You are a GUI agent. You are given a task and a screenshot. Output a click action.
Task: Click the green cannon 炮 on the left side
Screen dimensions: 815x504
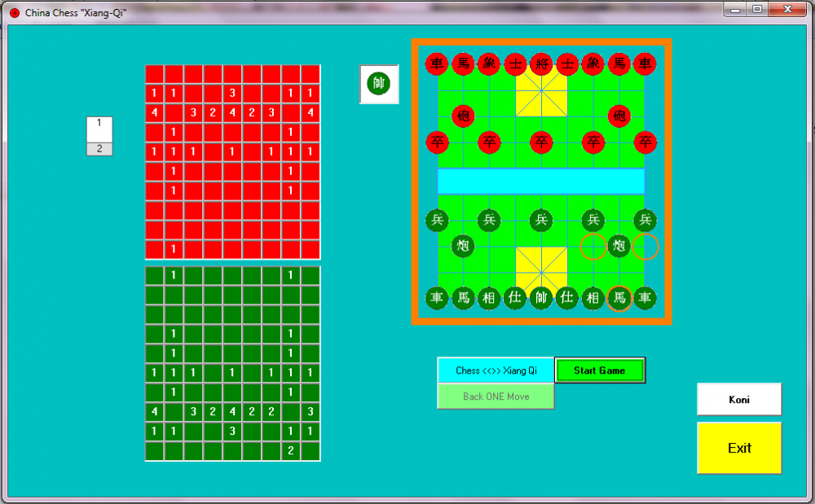463,246
